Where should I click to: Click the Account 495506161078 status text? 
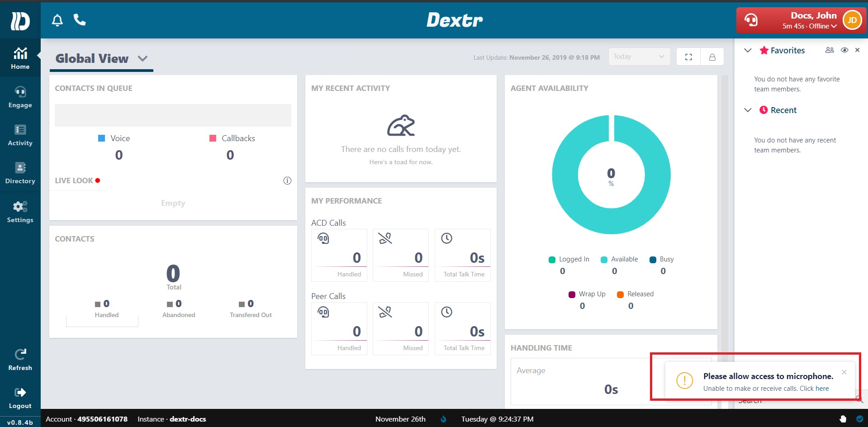click(86, 419)
